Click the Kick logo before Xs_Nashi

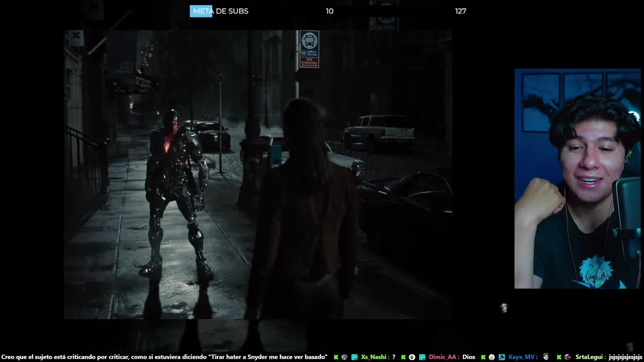point(336,357)
